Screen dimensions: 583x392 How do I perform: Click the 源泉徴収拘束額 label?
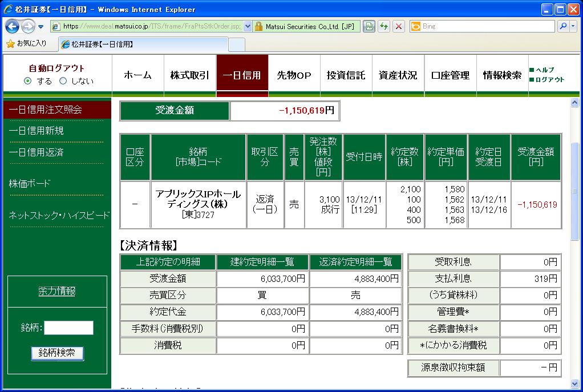tap(454, 367)
